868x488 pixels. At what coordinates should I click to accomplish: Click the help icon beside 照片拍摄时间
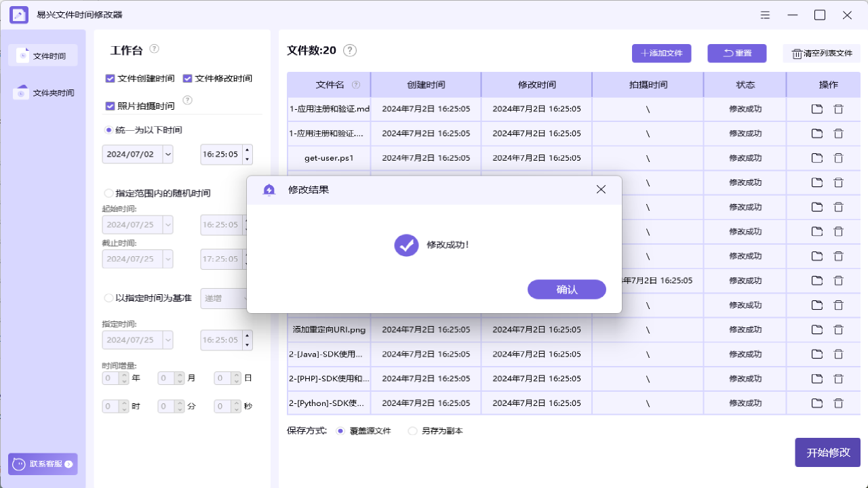coord(188,100)
